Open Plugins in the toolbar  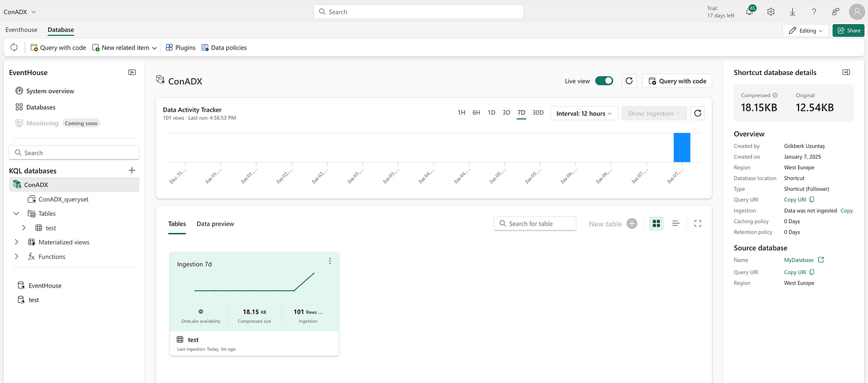pos(180,48)
